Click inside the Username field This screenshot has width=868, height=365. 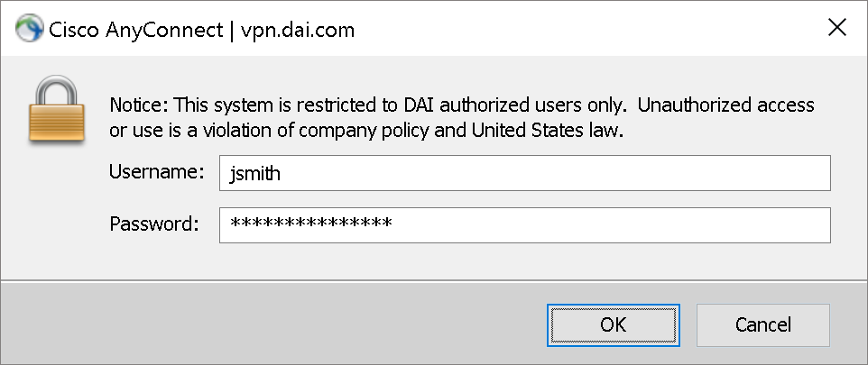pos(525,173)
